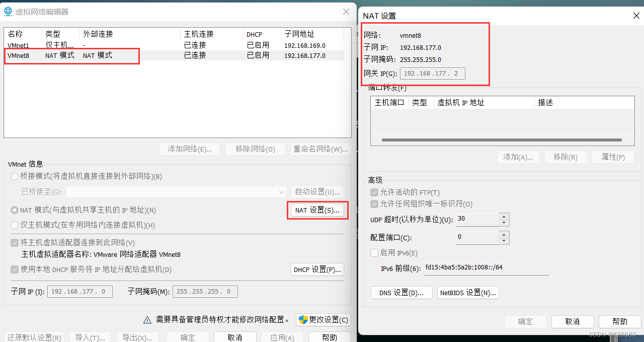Click the 更改设置 shield button
The width and height of the screenshot is (644, 342).
(x=323, y=319)
